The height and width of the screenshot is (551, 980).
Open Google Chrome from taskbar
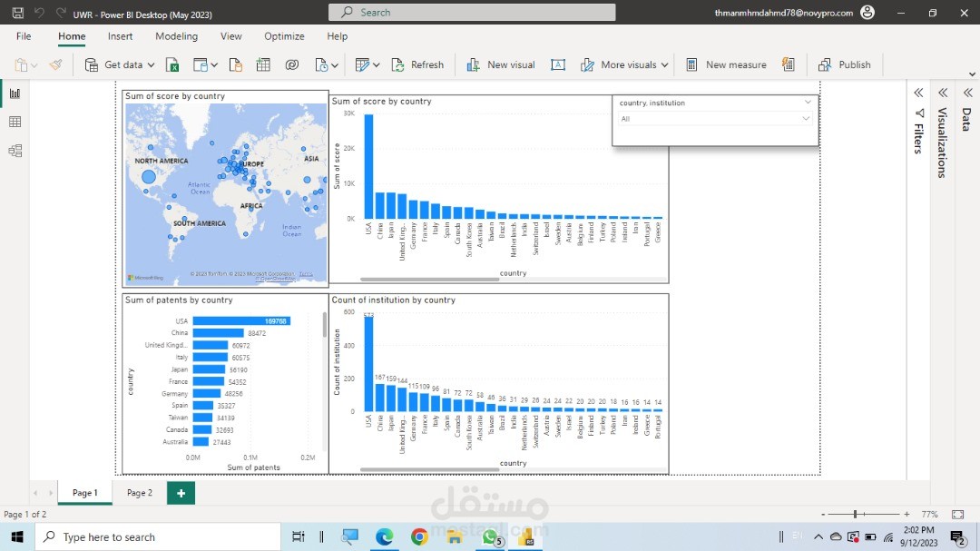click(x=419, y=536)
